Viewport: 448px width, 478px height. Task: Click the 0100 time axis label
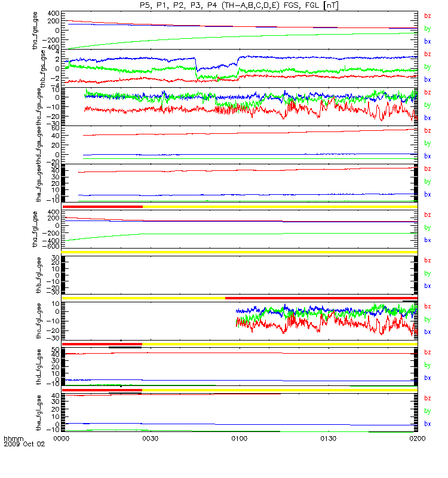[x=240, y=439]
